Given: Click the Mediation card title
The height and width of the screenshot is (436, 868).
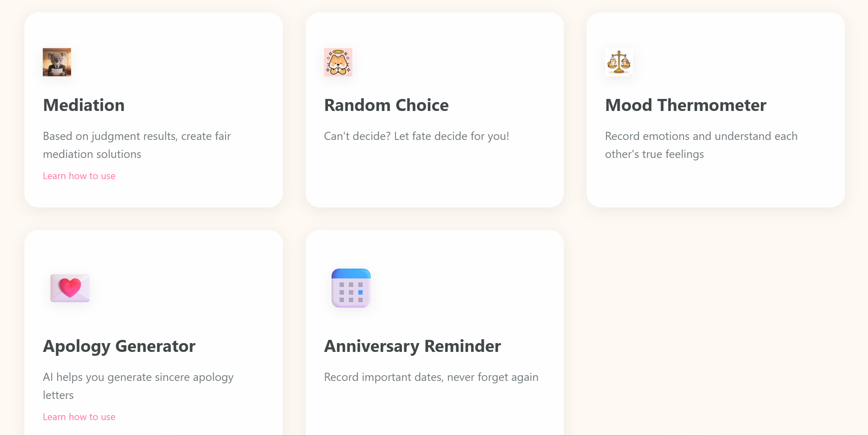Looking at the screenshot, I should point(83,105).
